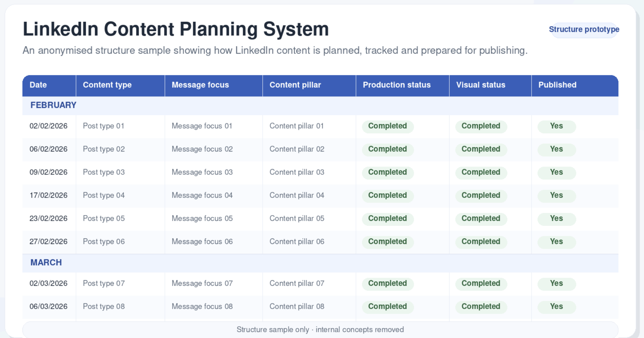Select Production status Completed for 23/02/2026

[x=388, y=219]
